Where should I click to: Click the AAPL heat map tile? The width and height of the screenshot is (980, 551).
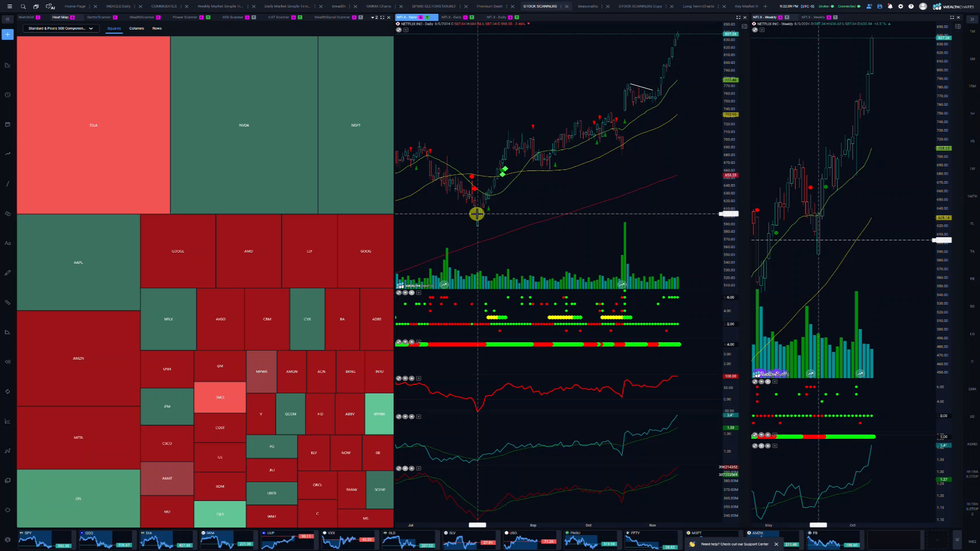(78, 262)
